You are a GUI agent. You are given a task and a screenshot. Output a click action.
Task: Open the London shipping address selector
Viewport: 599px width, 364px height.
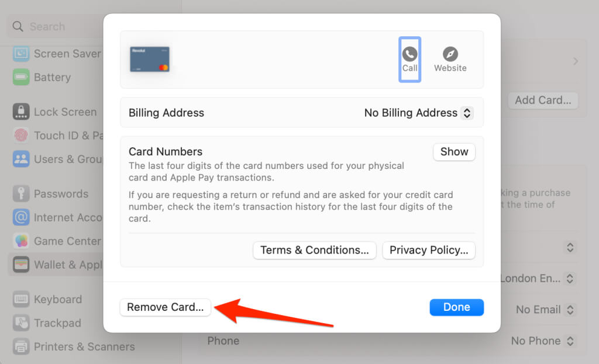[x=538, y=279]
